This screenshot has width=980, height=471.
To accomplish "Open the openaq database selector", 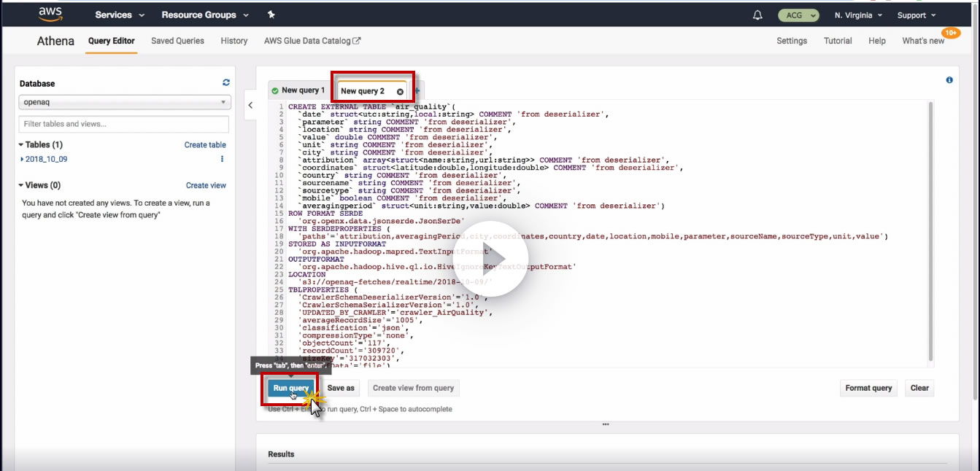I will 124,102.
